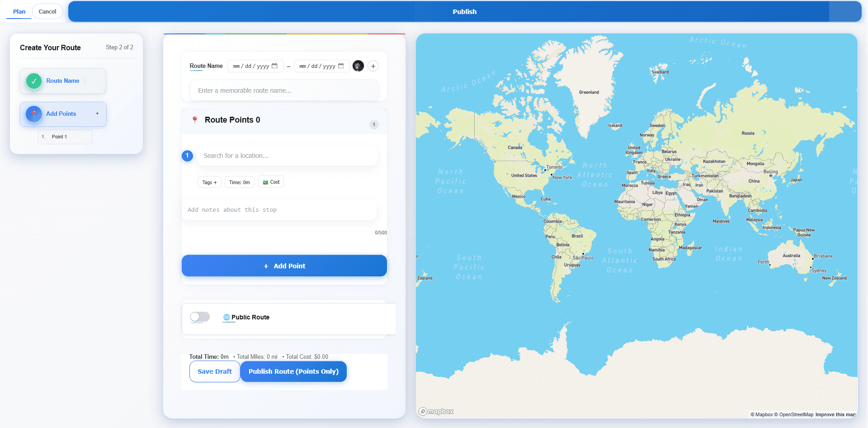Click the plus icon next to the avatar
Viewport: 868px width, 428px height.
coord(373,66)
